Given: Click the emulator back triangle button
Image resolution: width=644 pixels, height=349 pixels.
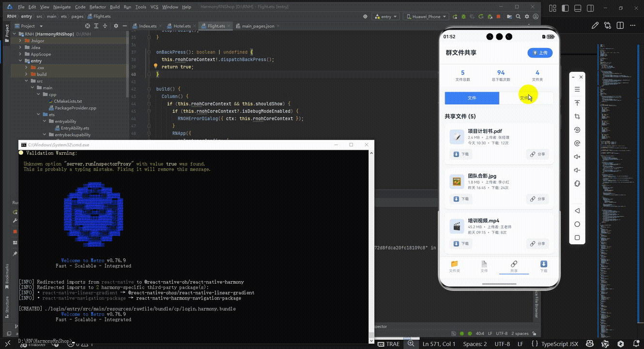Looking at the screenshot, I should point(577,211).
